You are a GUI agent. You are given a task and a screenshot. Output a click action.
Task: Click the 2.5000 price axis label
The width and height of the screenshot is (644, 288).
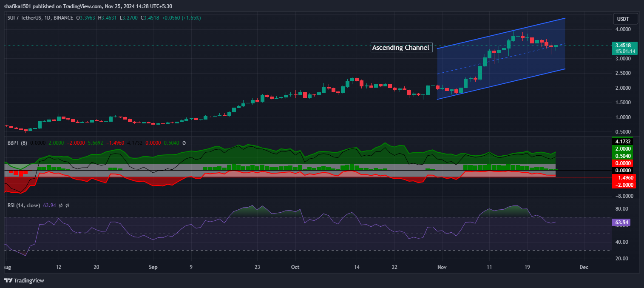pyautogui.click(x=623, y=73)
